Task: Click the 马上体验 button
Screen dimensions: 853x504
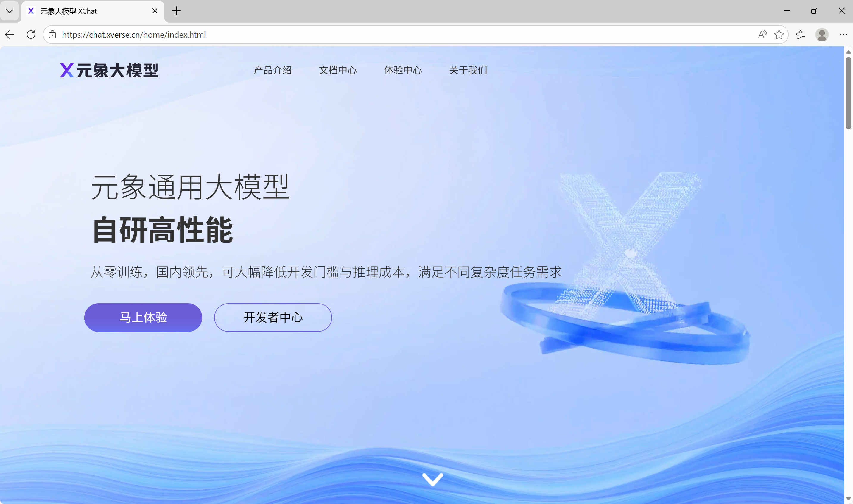Action: click(143, 317)
